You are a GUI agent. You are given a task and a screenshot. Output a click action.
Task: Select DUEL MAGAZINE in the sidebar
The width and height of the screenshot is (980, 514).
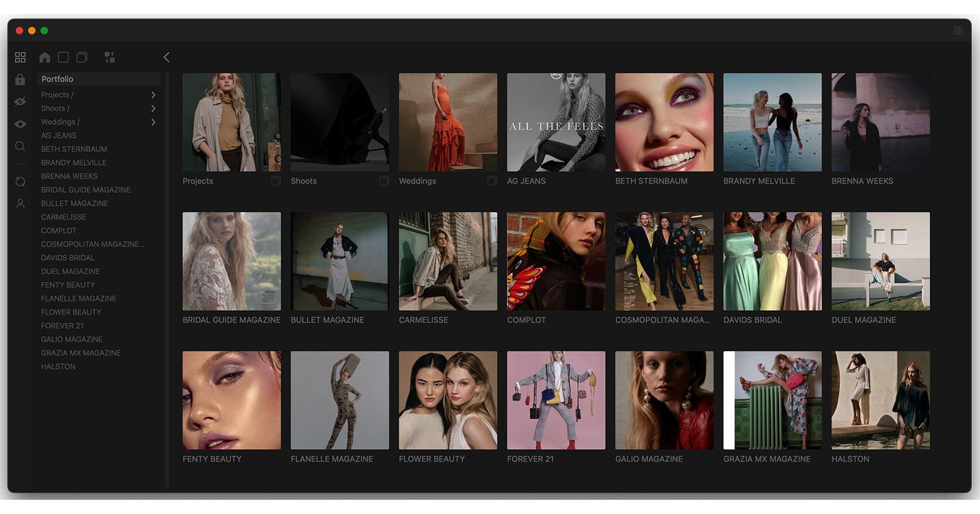click(x=70, y=271)
